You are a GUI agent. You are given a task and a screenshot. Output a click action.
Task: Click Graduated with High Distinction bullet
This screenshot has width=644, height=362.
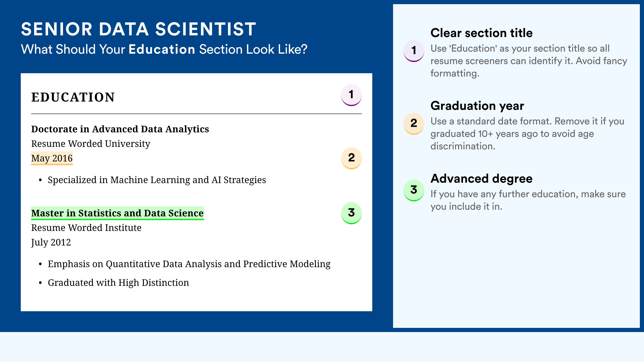click(118, 283)
